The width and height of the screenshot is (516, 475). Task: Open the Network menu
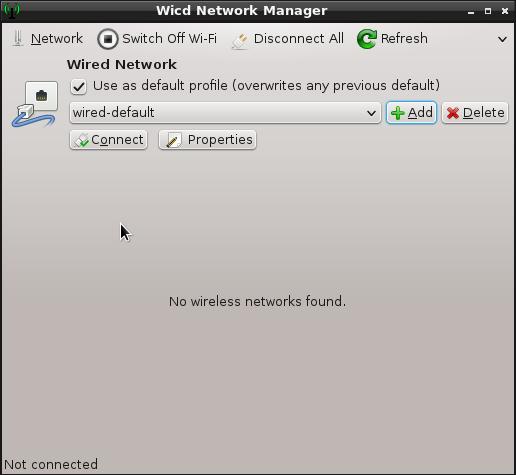tap(47, 39)
